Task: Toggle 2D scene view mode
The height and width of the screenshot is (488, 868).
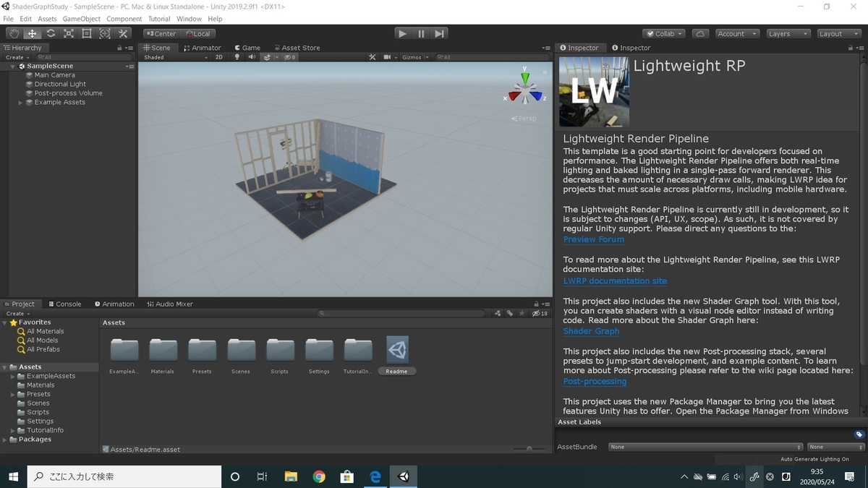Action: pyautogui.click(x=219, y=57)
